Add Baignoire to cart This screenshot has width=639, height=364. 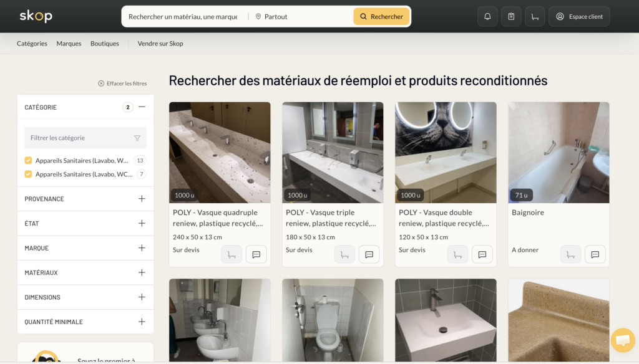(570, 254)
